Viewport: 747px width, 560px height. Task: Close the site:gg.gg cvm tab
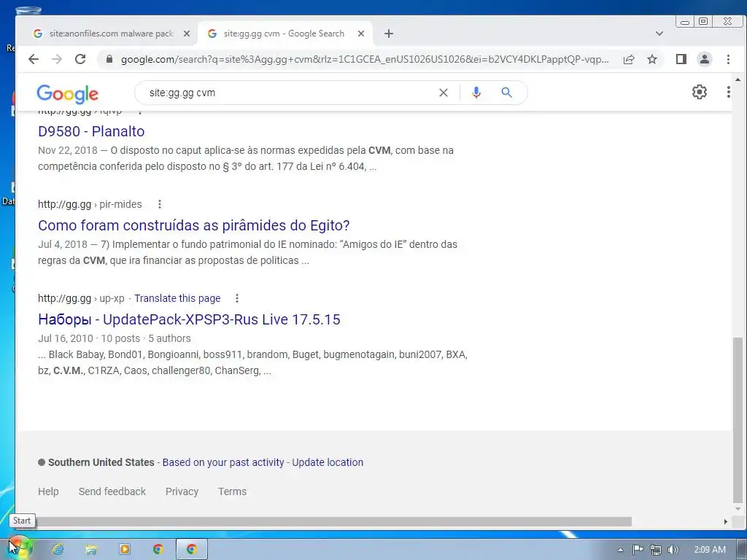tap(361, 34)
